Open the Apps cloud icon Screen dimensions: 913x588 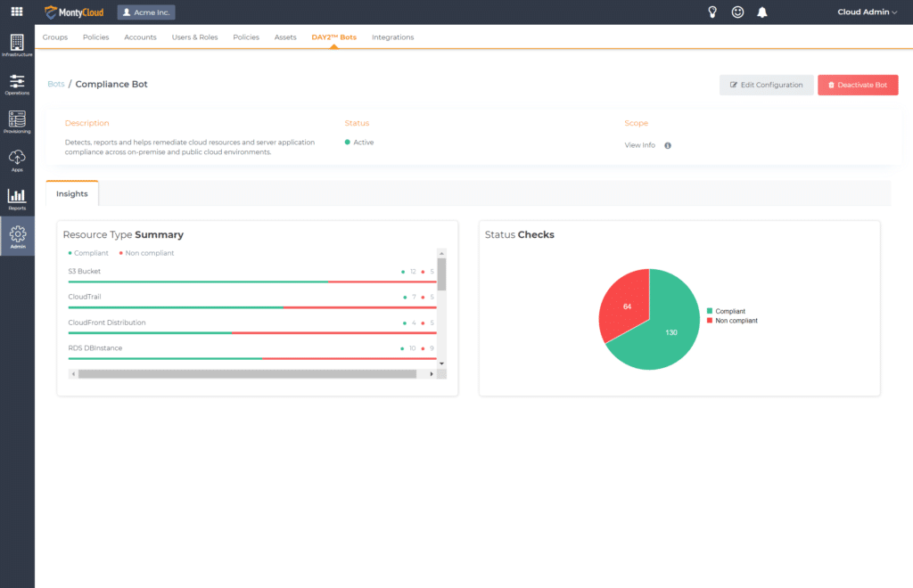coord(17,160)
